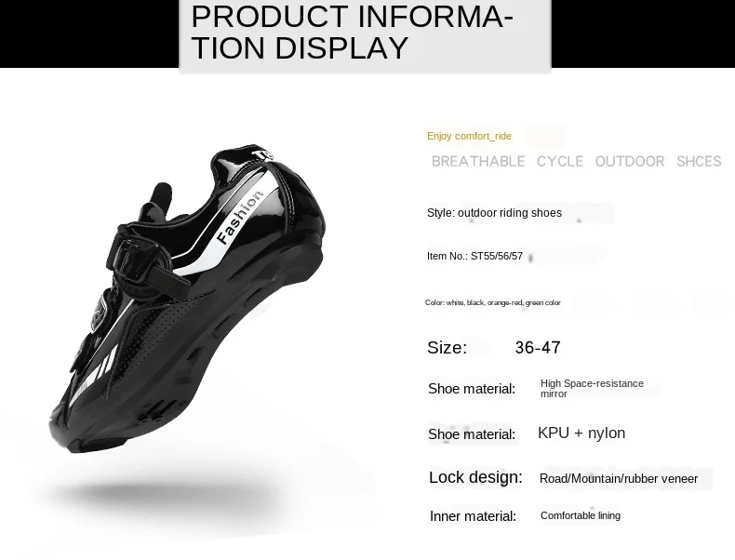Click the 36-47 size range value
Image resolution: width=735 pixels, height=560 pixels.
click(x=538, y=348)
